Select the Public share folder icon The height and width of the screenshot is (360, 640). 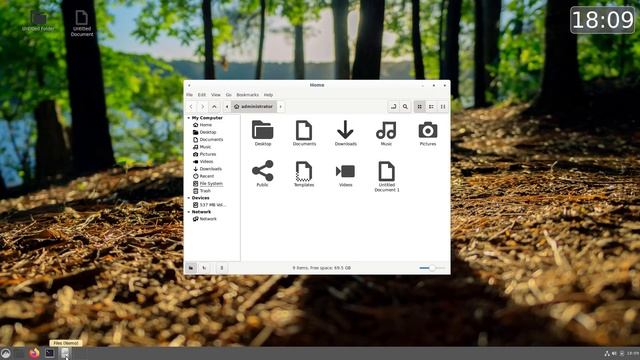[x=262, y=173]
